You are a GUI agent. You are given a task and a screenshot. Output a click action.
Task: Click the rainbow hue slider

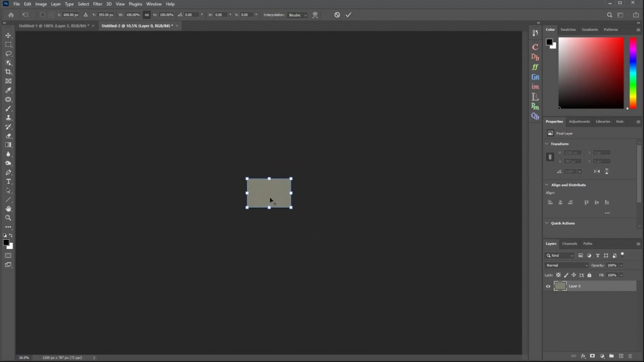tap(633, 73)
